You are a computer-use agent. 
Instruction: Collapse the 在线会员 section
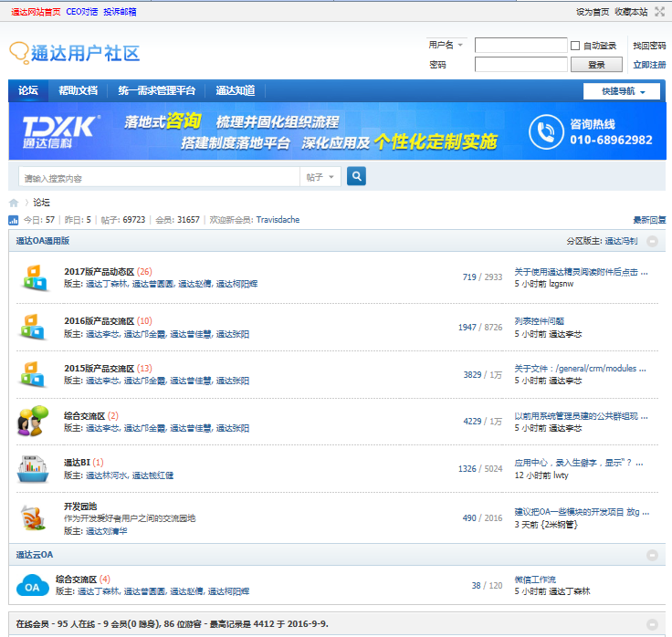pos(652,624)
